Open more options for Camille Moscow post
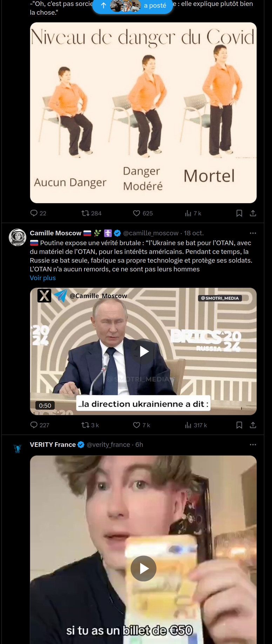The height and width of the screenshot is (644, 272). pos(253,233)
